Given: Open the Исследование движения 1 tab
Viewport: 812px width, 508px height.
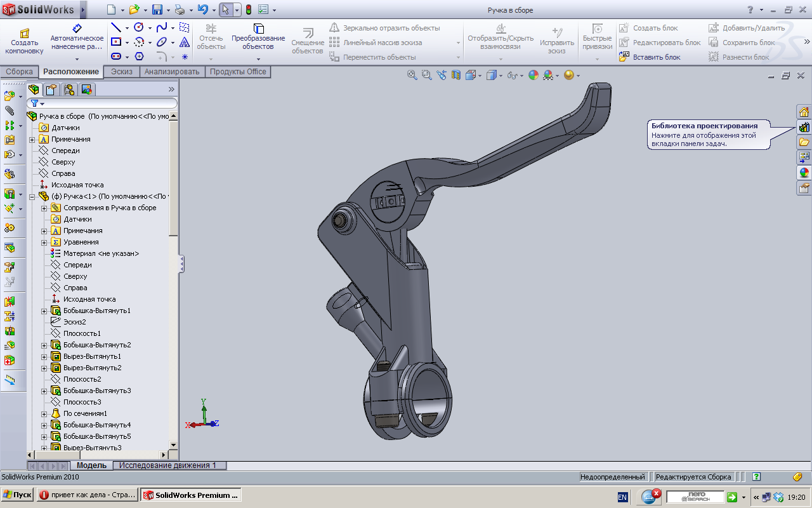Looking at the screenshot, I should point(167,465).
